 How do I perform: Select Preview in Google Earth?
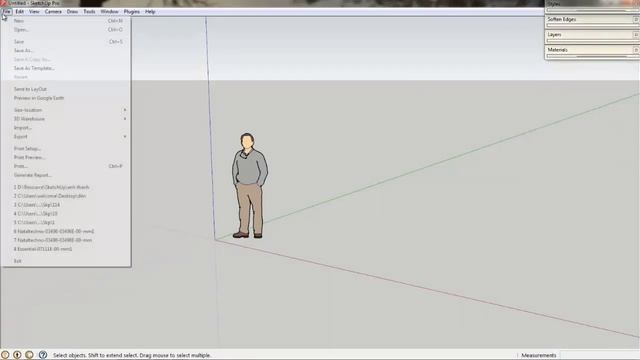click(x=66, y=98)
